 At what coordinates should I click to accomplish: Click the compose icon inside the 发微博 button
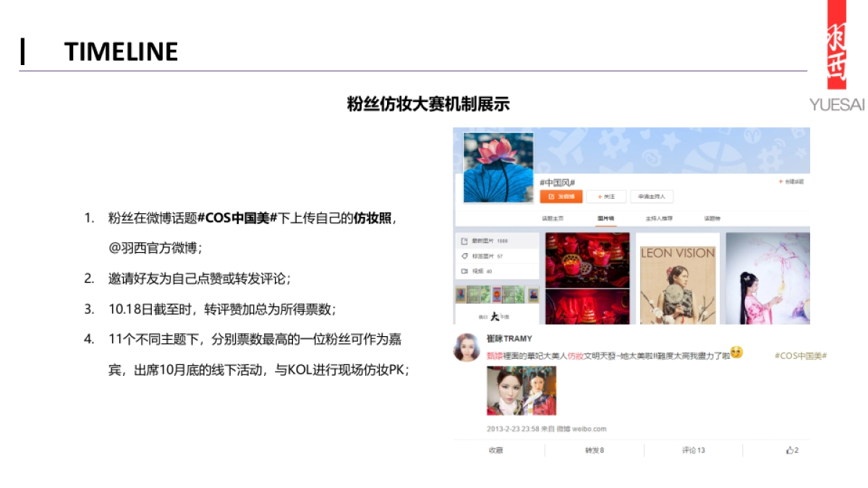coord(552,196)
